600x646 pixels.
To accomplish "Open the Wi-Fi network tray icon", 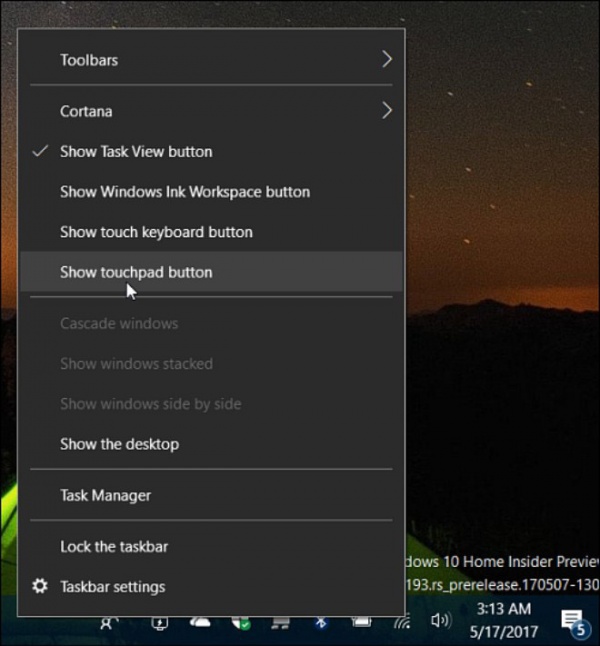I will click(402, 622).
